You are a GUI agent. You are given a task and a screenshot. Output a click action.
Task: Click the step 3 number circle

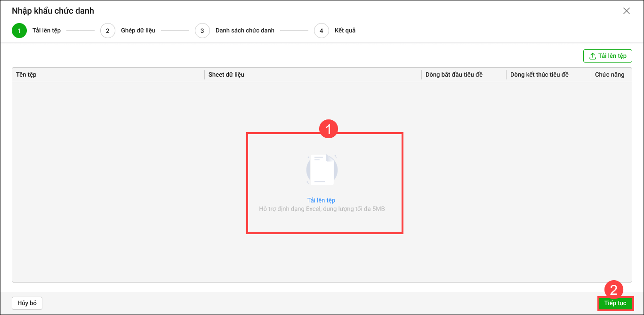point(202,31)
